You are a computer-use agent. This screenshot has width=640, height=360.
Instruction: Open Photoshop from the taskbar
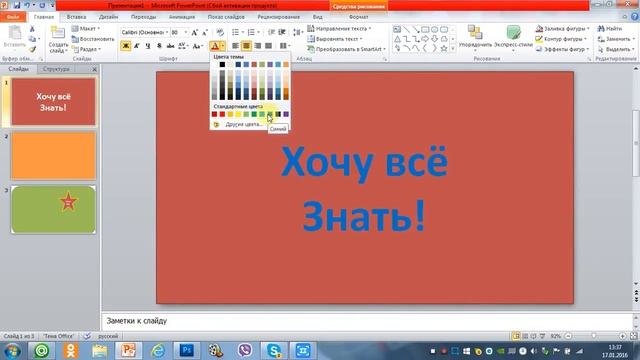187,350
